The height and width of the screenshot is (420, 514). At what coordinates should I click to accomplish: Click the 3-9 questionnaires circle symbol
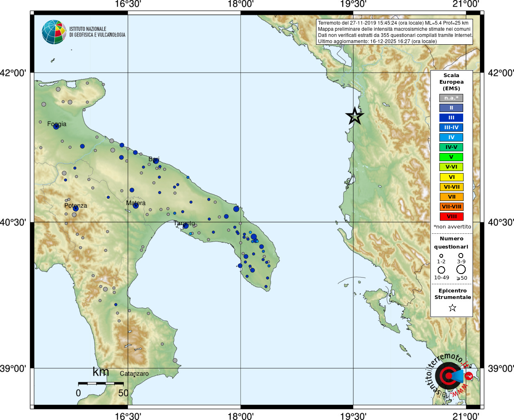click(461, 256)
